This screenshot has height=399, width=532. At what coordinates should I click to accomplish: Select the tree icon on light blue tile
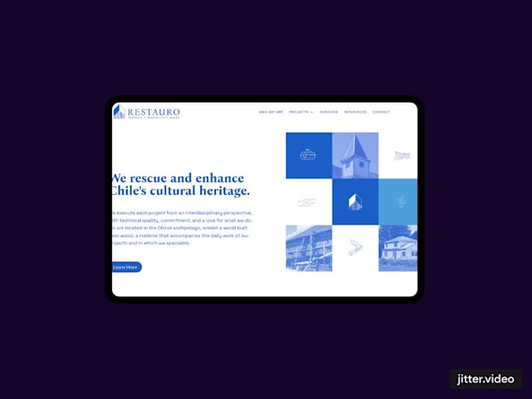coord(398,202)
